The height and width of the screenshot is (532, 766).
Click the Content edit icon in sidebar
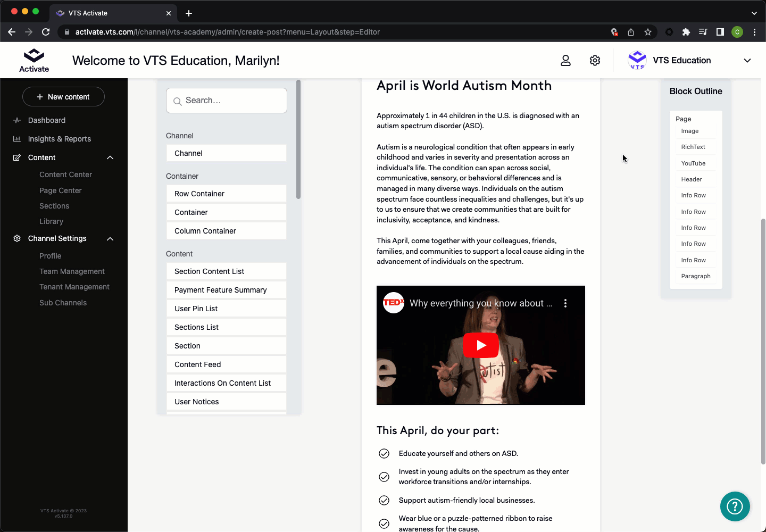17,157
